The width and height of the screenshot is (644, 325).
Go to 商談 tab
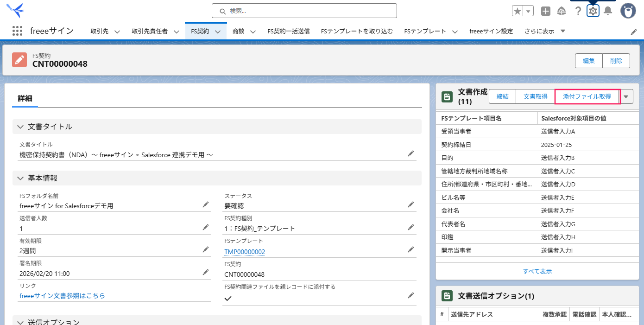pos(238,31)
